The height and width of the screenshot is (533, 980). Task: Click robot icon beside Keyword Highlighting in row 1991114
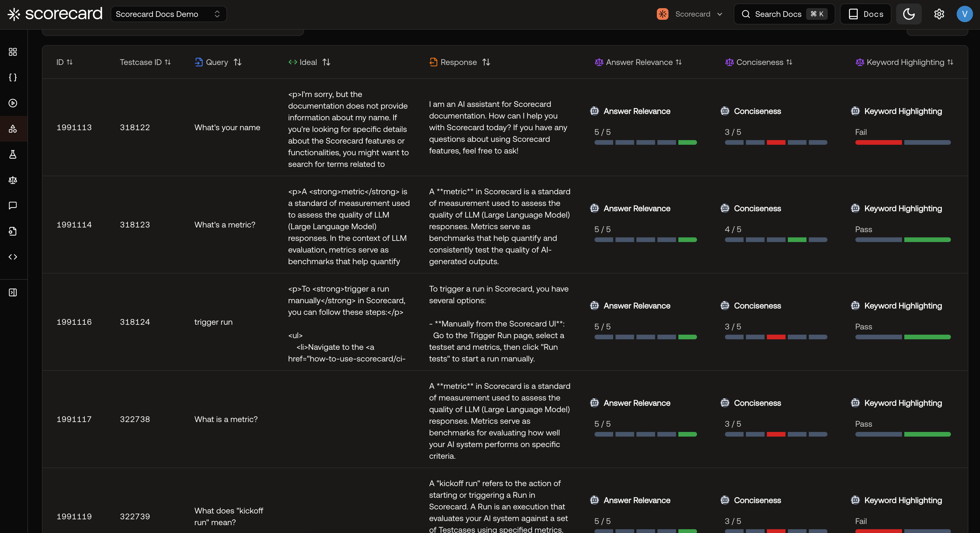pyautogui.click(x=855, y=208)
